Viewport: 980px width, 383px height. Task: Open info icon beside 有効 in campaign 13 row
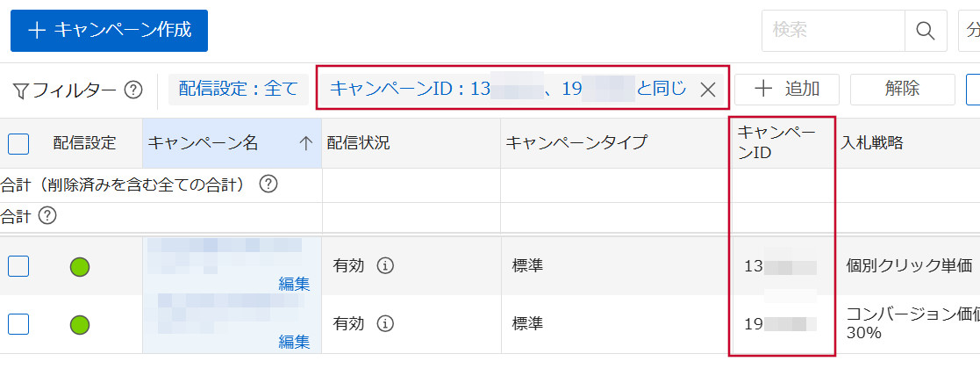[x=386, y=266]
